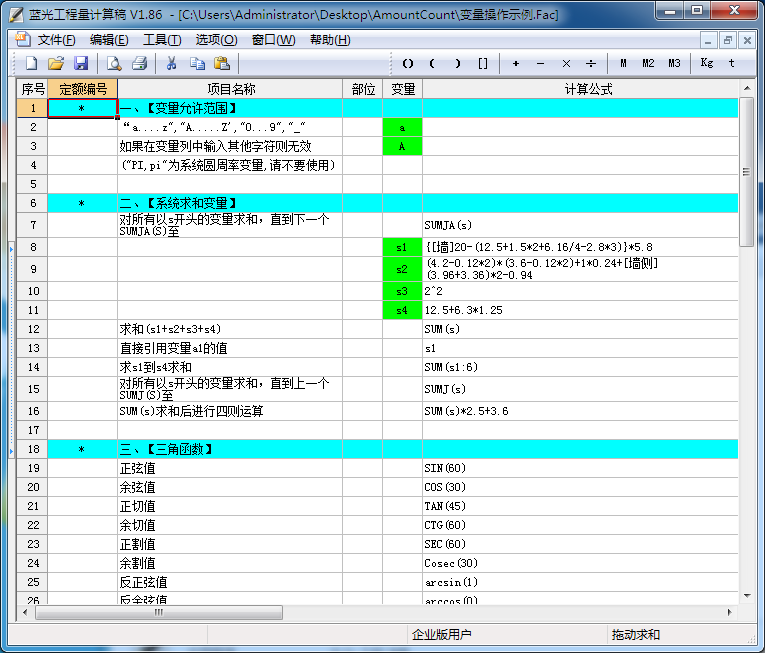
Task: Select the M3 unit button
Action: [x=674, y=63]
